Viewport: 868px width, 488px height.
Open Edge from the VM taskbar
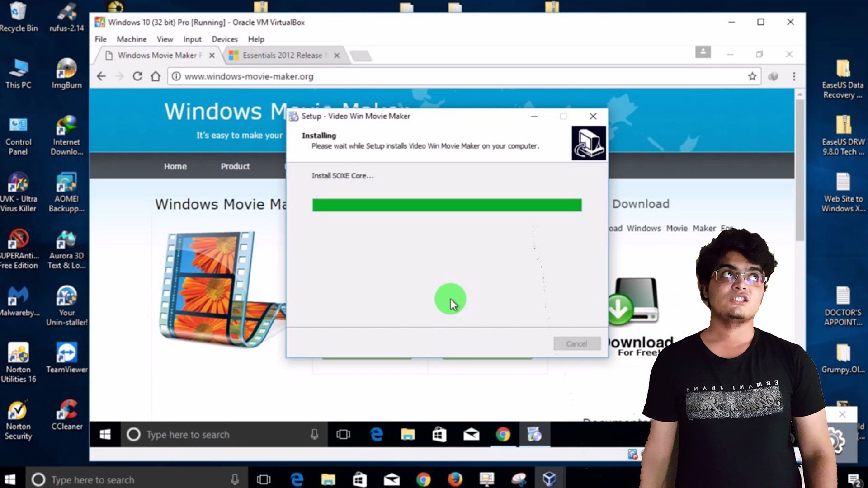click(x=376, y=434)
